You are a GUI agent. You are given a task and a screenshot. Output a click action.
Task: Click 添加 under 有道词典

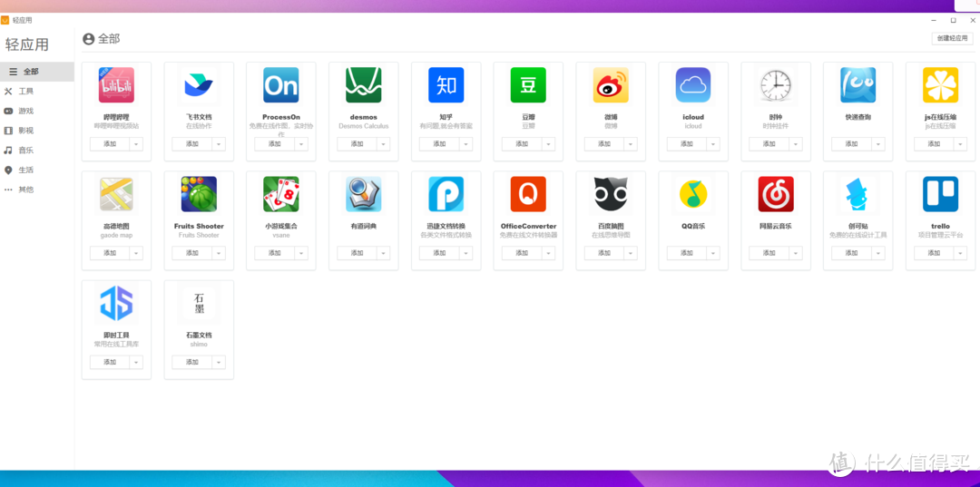click(358, 254)
